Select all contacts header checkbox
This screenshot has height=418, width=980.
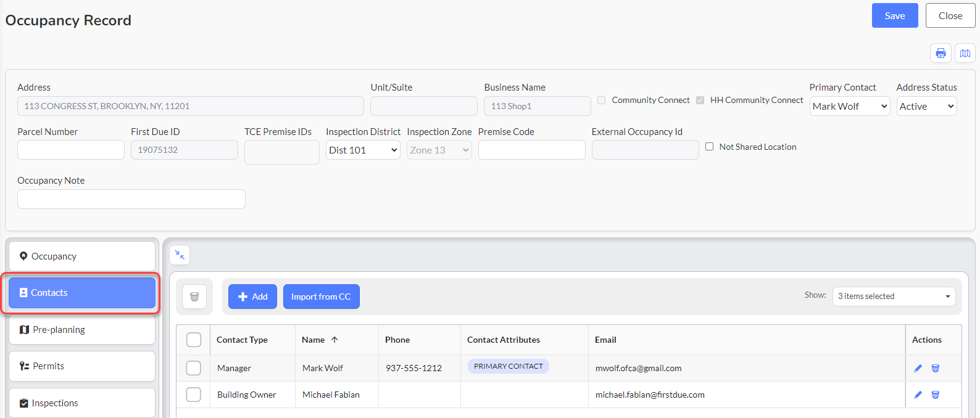pos(194,340)
